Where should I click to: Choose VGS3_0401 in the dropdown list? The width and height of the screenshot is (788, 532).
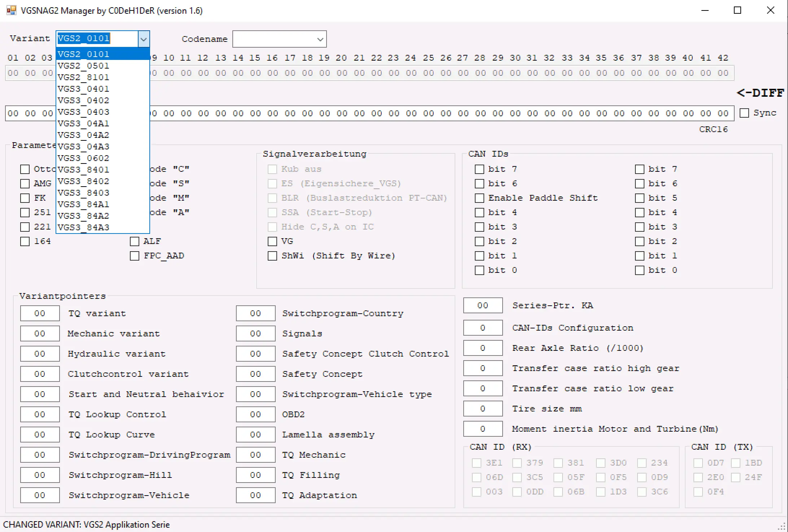click(103, 89)
